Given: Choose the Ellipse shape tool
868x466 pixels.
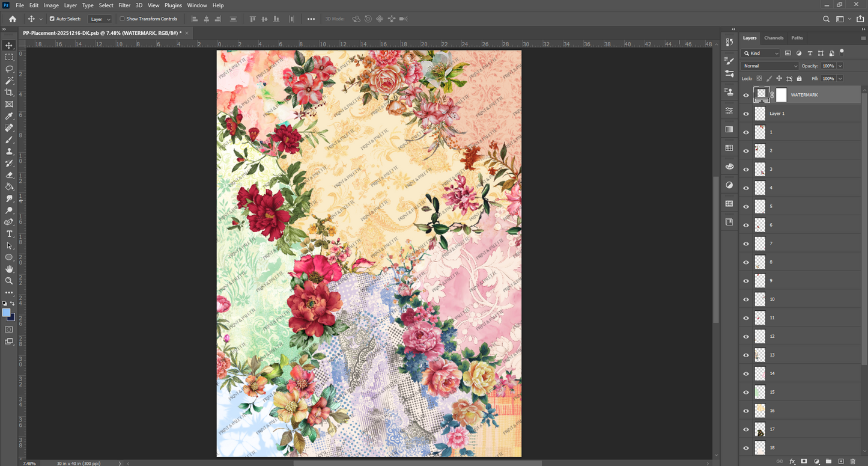Looking at the screenshot, I should click(x=9, y=257).
